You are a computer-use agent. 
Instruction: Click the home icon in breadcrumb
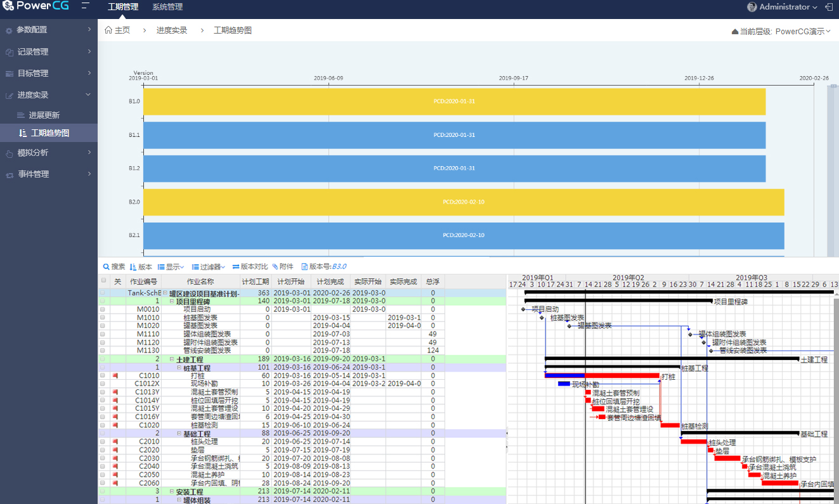[108, 30]
